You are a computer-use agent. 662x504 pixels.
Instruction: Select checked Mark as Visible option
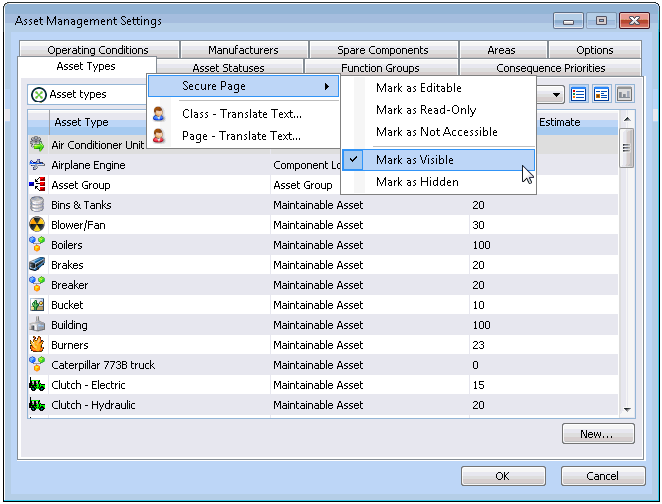[439, 160]
